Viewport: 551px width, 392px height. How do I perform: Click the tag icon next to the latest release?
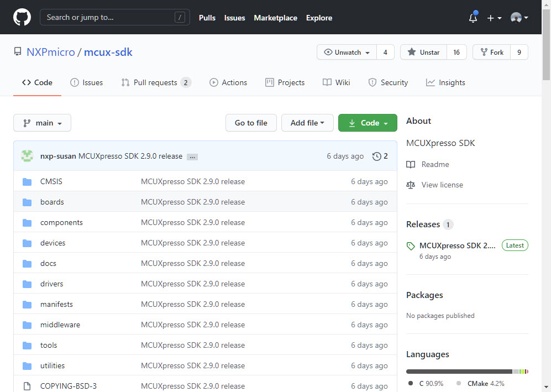(410, 245)
